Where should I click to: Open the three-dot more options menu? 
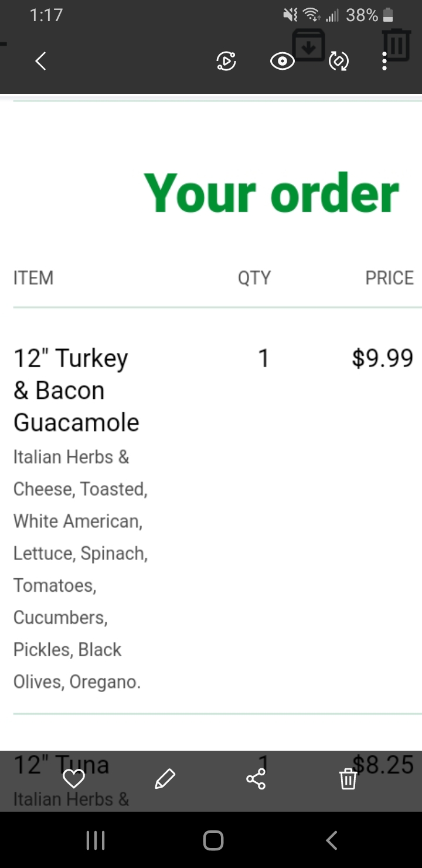(x=384, y=61)
